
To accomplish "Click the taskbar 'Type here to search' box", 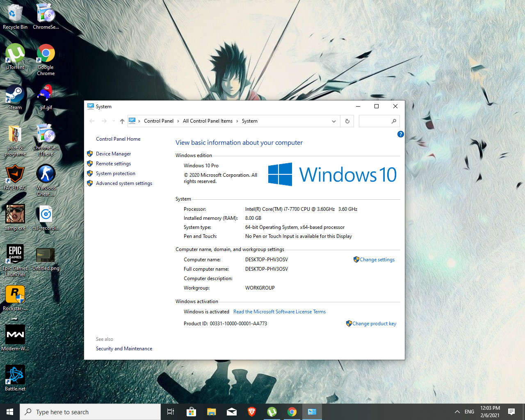I will (90, 412).
